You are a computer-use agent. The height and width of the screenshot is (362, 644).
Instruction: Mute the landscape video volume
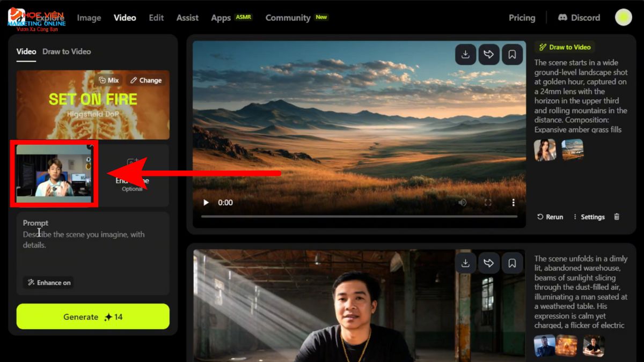coord(462,203)
